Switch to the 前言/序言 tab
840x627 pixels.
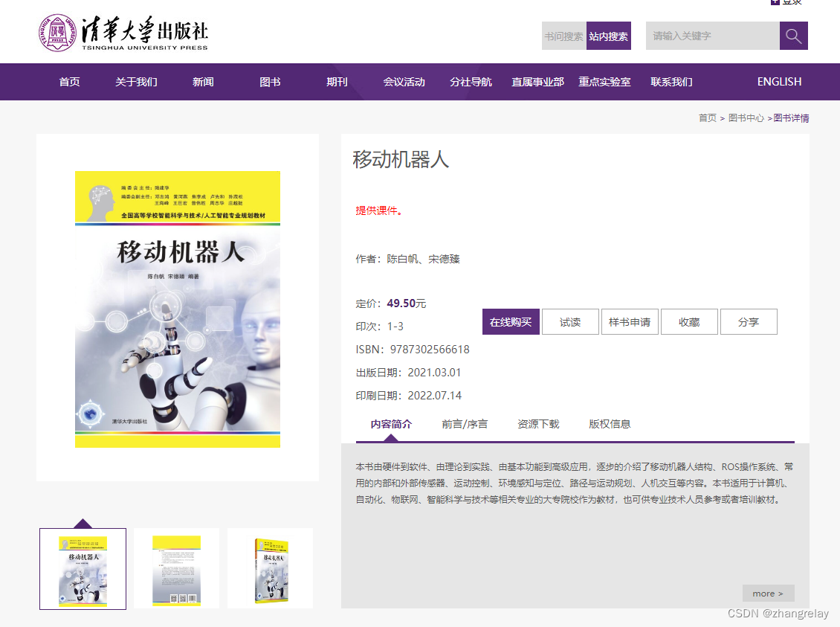click(465, 424)
